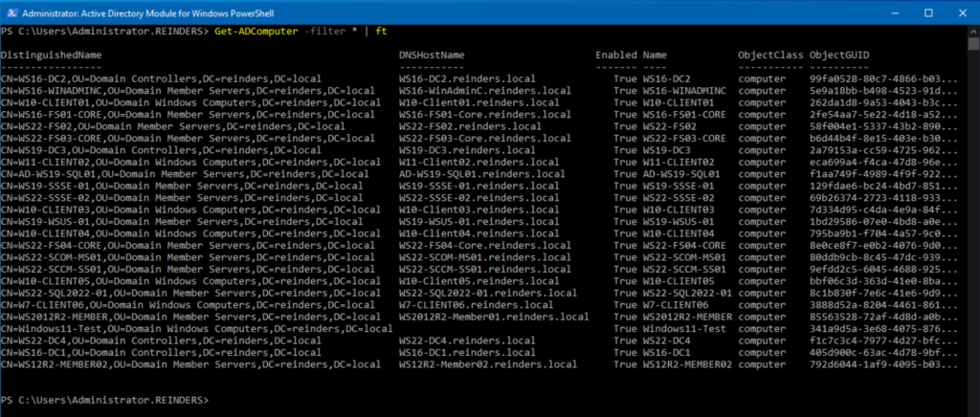Click the WS19-DC3 name cell
The width and height of the screenshot is (980, 417).
(667, 150)
